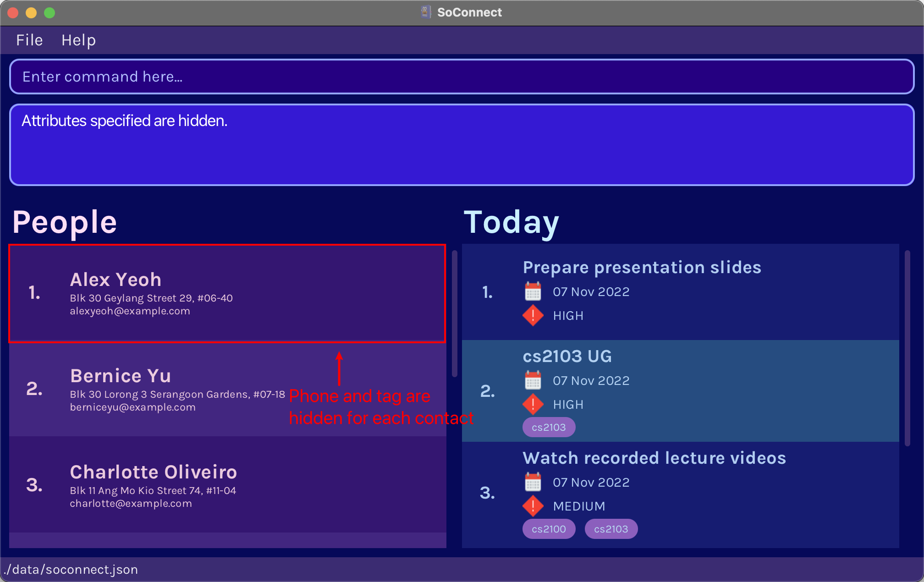Minimize the window with the yellow button
Viewport: 924px width, 582px height.
[31, 13]
